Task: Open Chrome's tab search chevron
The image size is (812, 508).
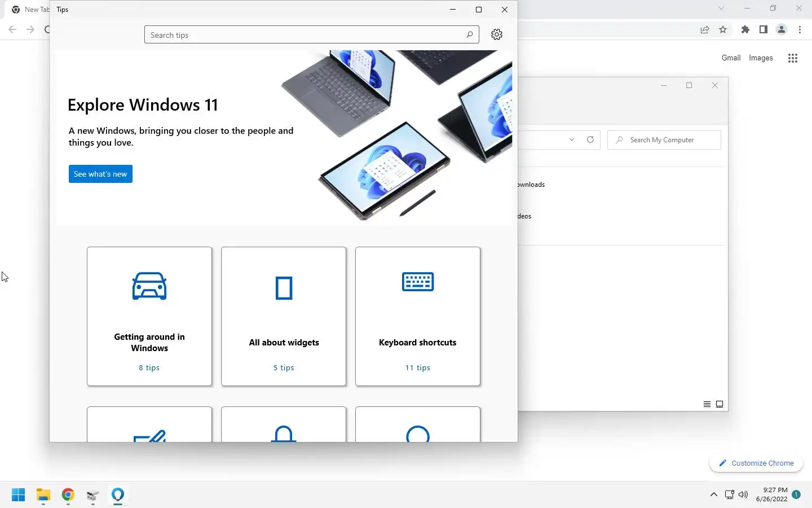Action: click(721, 8)
